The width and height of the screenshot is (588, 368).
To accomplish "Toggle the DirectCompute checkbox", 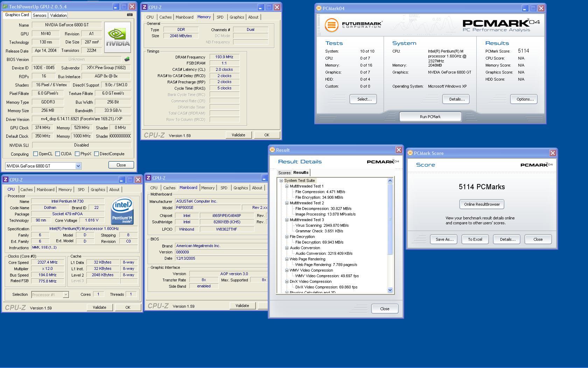I will pyautogui.click(x=96, y=154).
